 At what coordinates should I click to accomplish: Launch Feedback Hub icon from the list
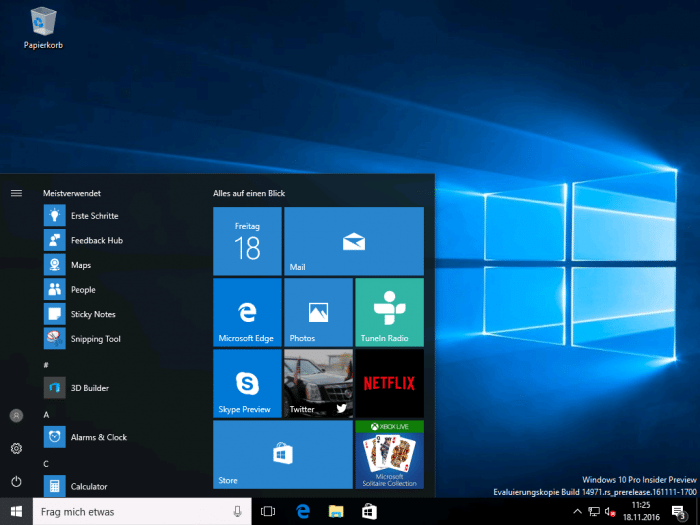coord(54,240)
